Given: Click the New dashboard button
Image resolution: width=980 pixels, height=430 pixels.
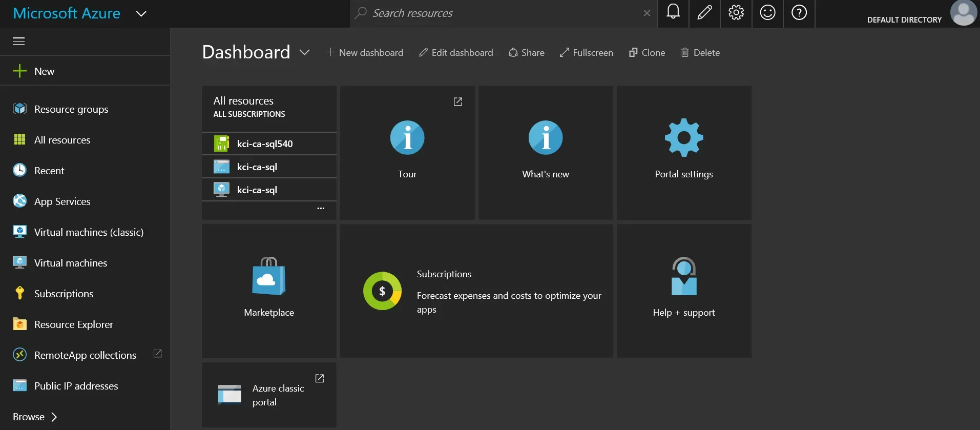Looking at the screenshot, I should click(365, 52).
